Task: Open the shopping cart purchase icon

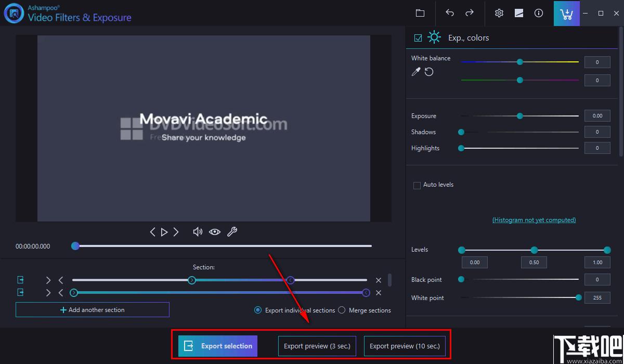Action: pyautogui.click(x=567, y=13)
